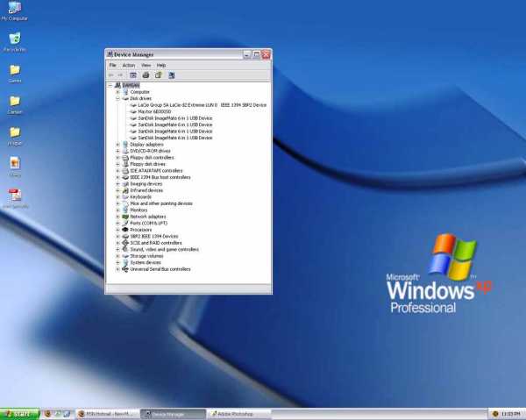
Task: Open the Action menu
Action: [x=129, y=65]
